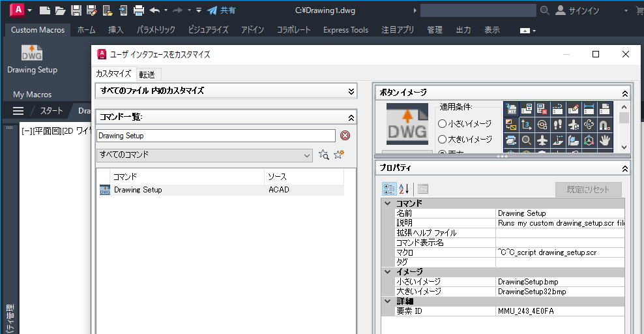Click the alphabetical A-Z sort icon in Properties
Screen dimensions: 644x334
coord(404,189)
